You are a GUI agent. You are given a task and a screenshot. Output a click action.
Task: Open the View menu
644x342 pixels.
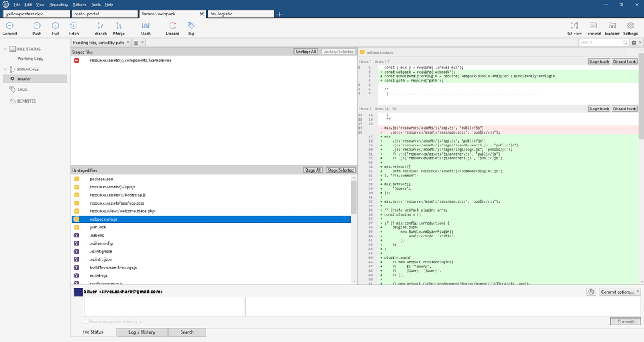40,5
